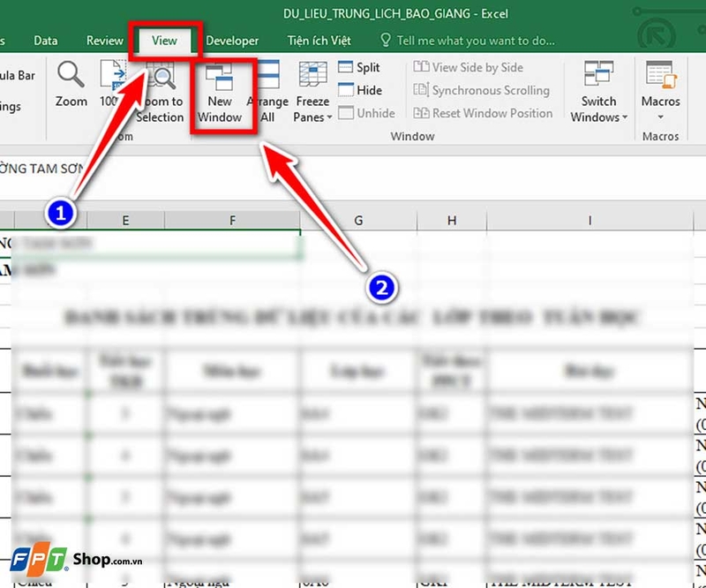The width and height of the screenshot is (706, 588).
Task: Click Arrange All windows icon
Action: point(267,88)
